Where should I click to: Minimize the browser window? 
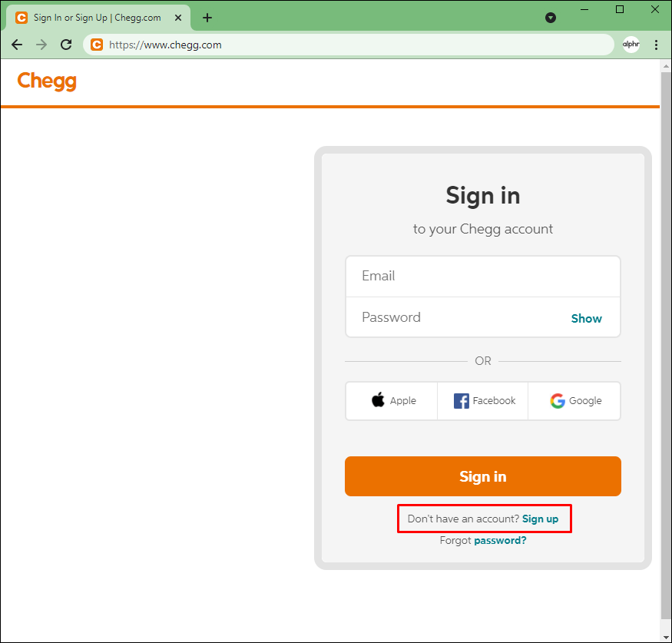(x=584, y=9)
